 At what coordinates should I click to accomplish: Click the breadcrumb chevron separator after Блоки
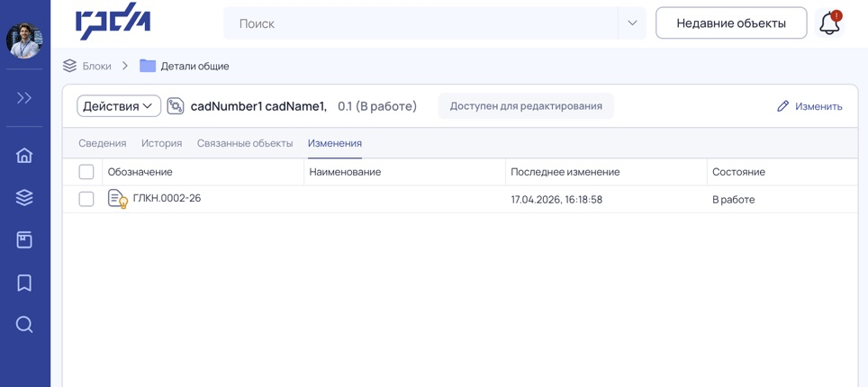click(125, 66)
